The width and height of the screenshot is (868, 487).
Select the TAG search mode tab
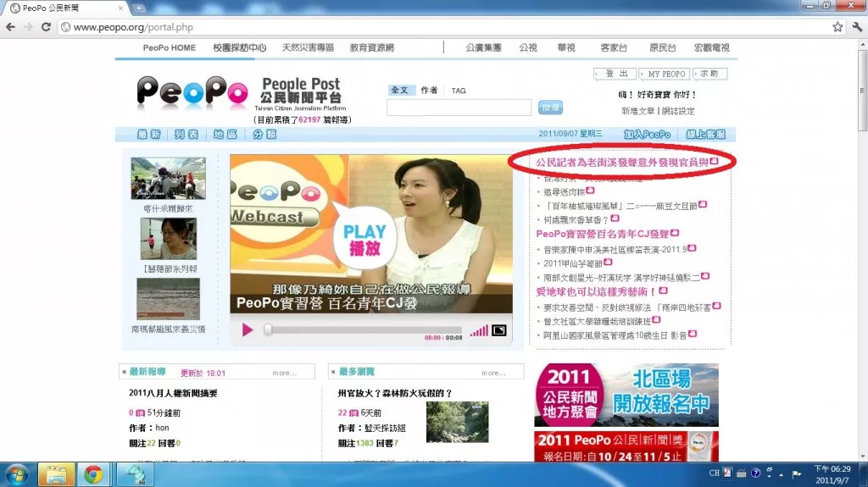click(x=459, y=91)
